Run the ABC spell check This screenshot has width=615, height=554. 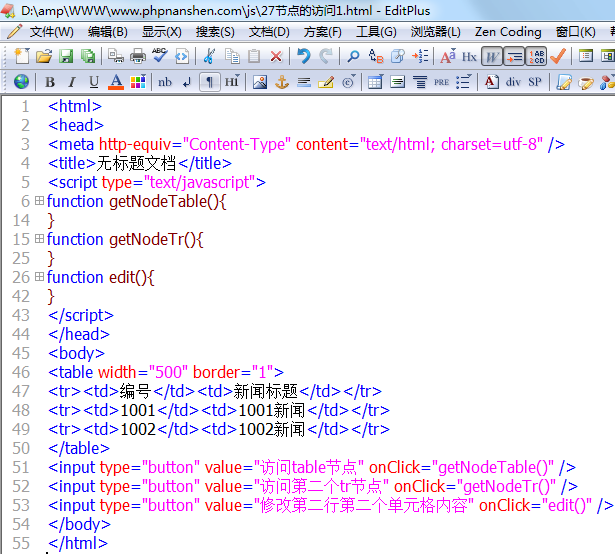click(160, 56)
